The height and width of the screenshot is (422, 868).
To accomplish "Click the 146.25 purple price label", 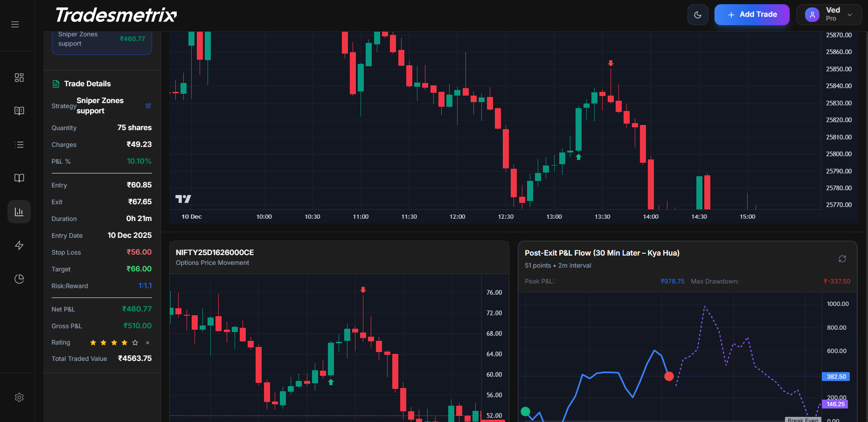I will (x=835, y=404).
